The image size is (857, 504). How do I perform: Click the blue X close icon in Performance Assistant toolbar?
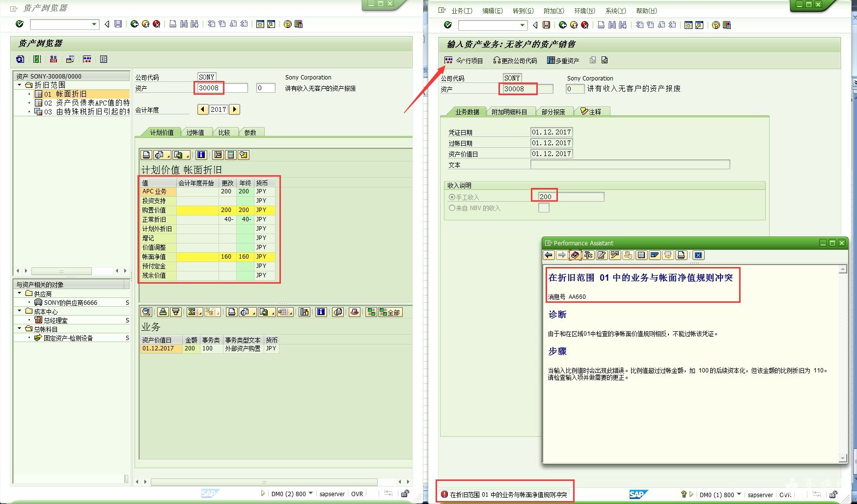pos(699,255)
